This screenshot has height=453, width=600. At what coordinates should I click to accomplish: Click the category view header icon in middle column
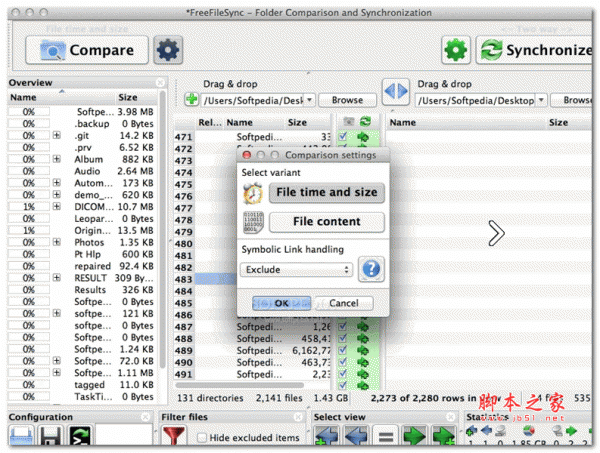(349, 122)
